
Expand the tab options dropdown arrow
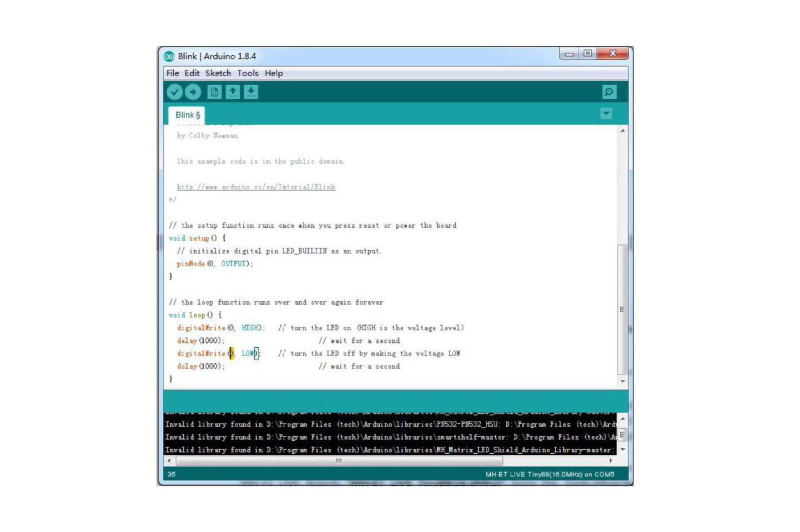click(606, 114)
